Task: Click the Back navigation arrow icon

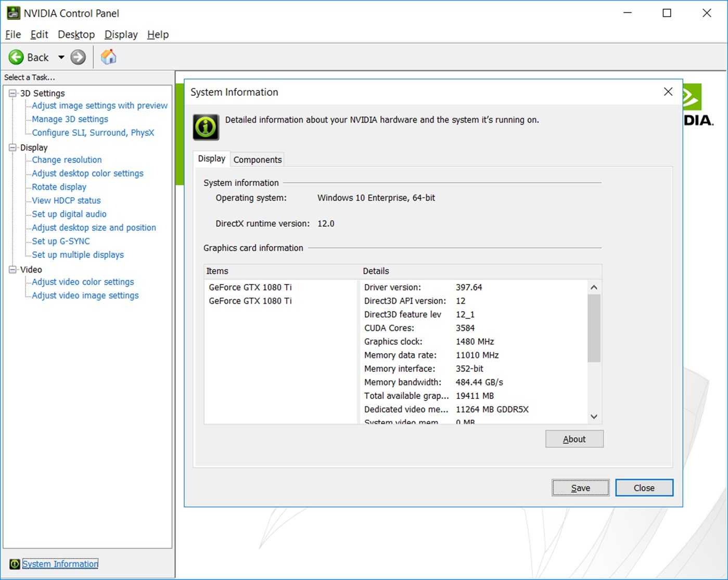Action: [16, 57]
